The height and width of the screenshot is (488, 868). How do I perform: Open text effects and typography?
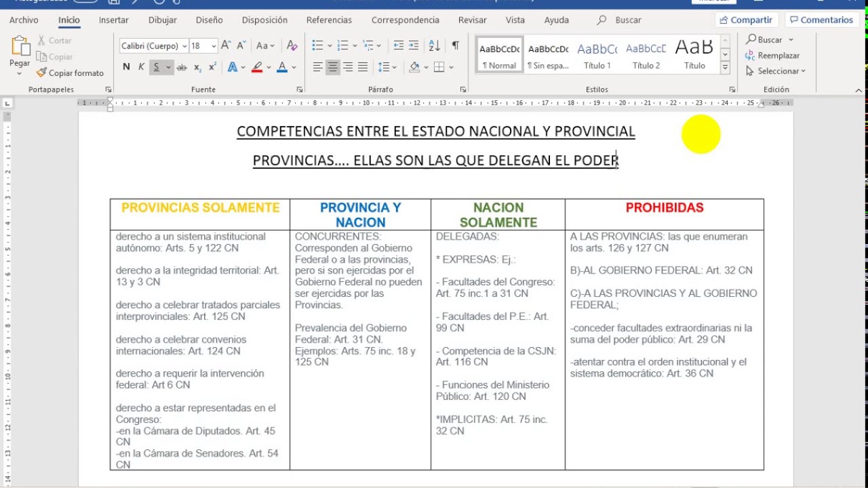tap(233, 67)
